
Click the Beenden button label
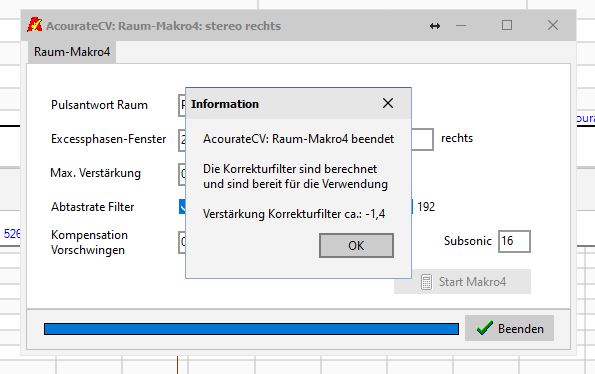coord(521,328)
